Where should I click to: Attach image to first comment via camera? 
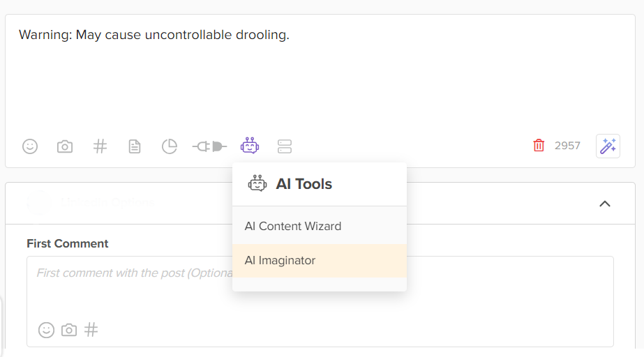click(69, 330)
